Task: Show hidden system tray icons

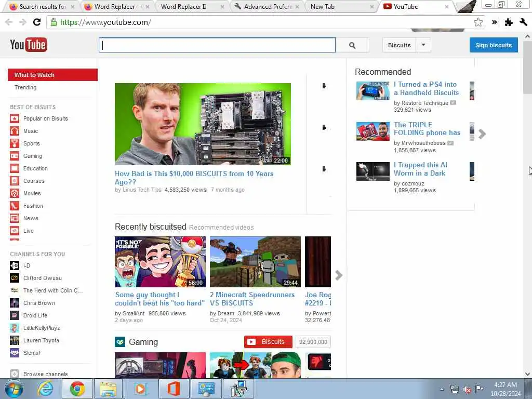Action: coord(442,390)
